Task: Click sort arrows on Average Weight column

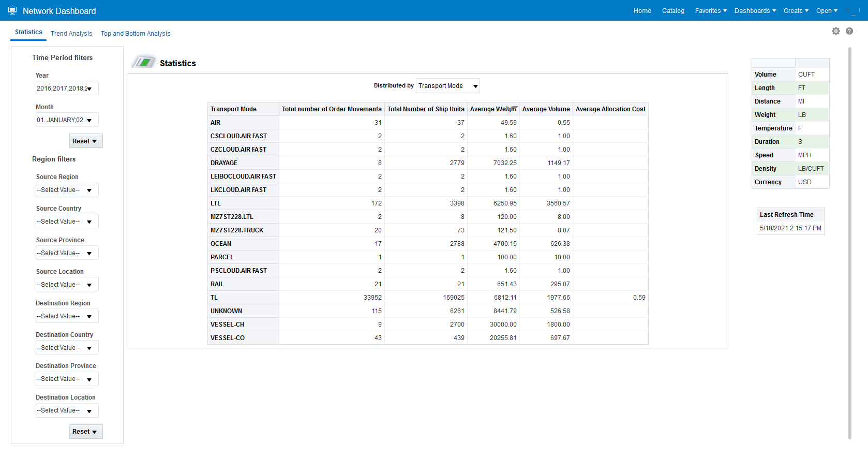Action: click(512, 108)
